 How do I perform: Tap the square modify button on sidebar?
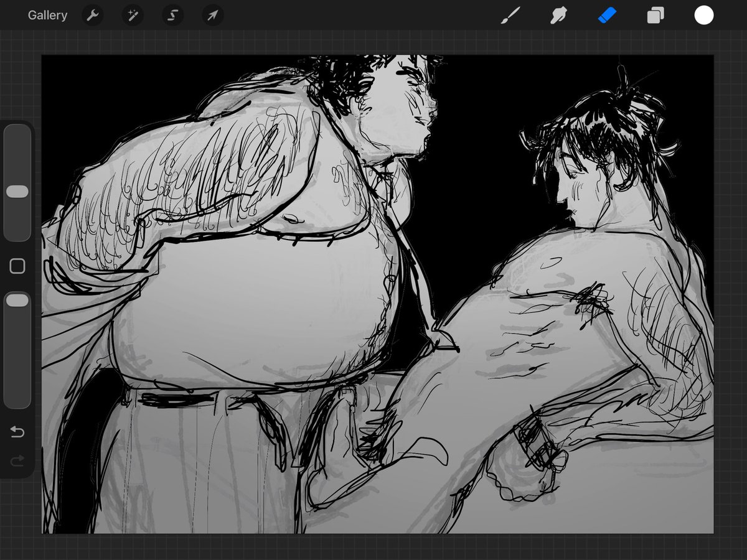(x=17, y=267)
